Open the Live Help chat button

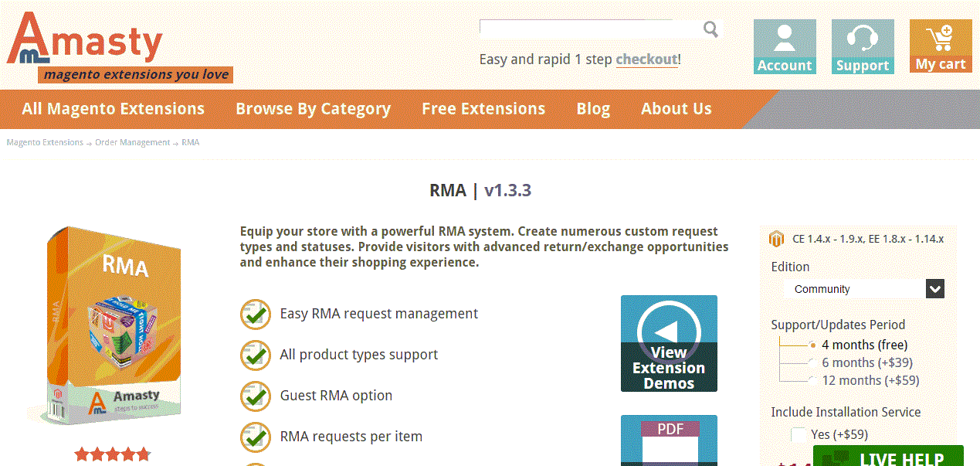pos(888,456)
